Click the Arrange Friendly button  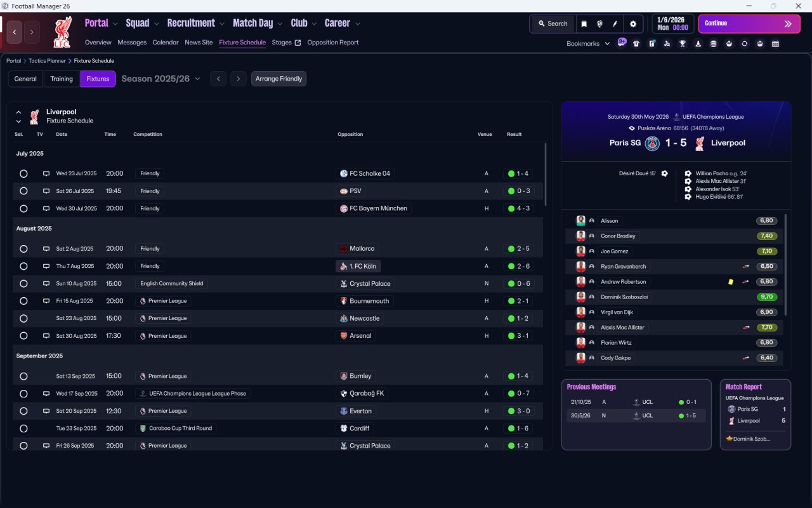point(279,79)
